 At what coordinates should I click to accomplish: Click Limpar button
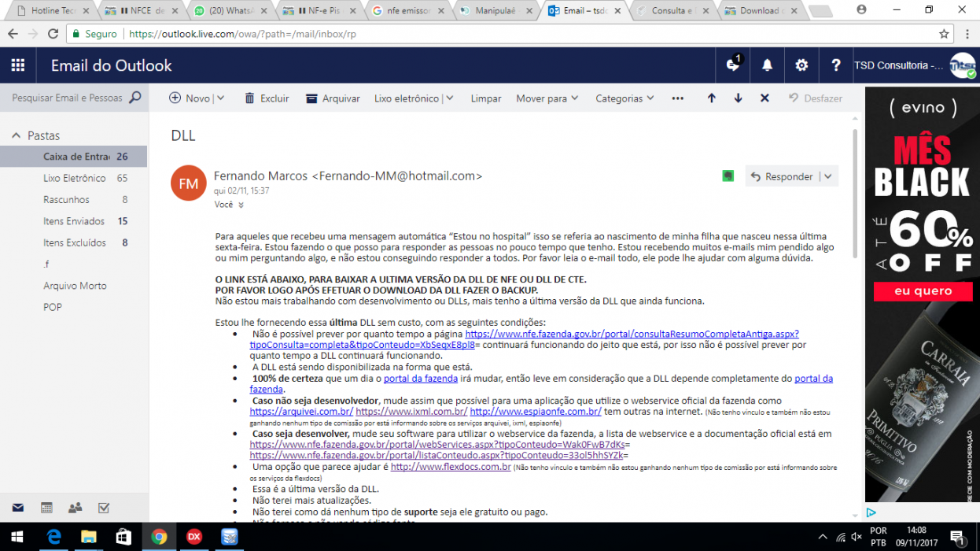click(x=486, y=98)
